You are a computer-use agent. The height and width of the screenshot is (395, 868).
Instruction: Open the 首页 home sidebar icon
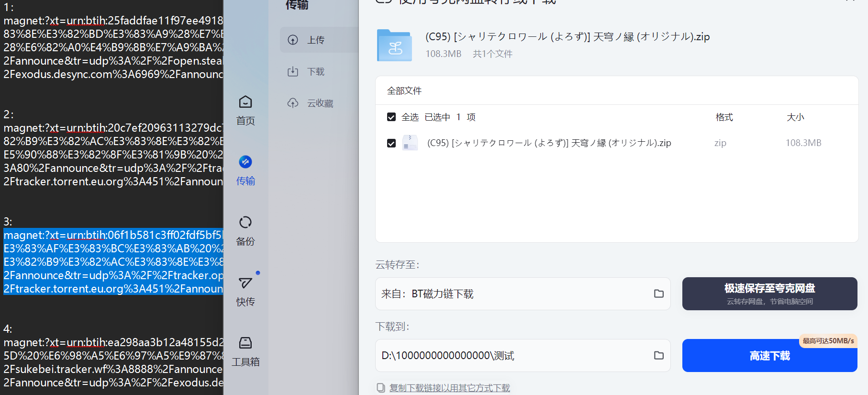point(245,110)
